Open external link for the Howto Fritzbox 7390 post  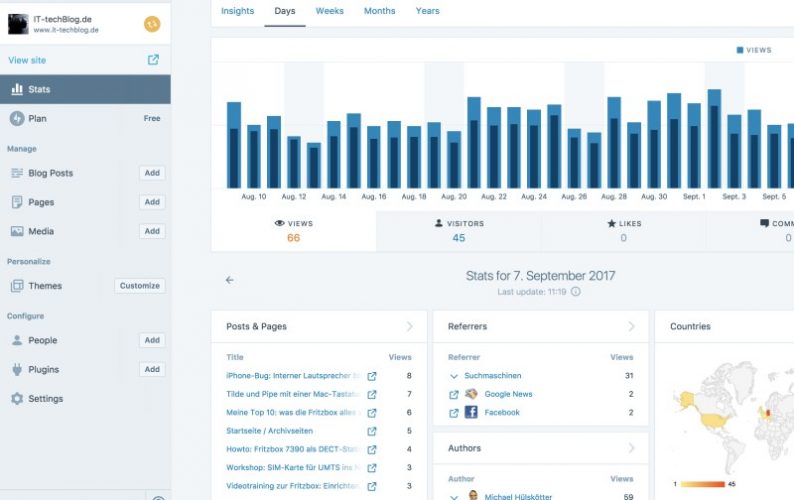point(372,449)
